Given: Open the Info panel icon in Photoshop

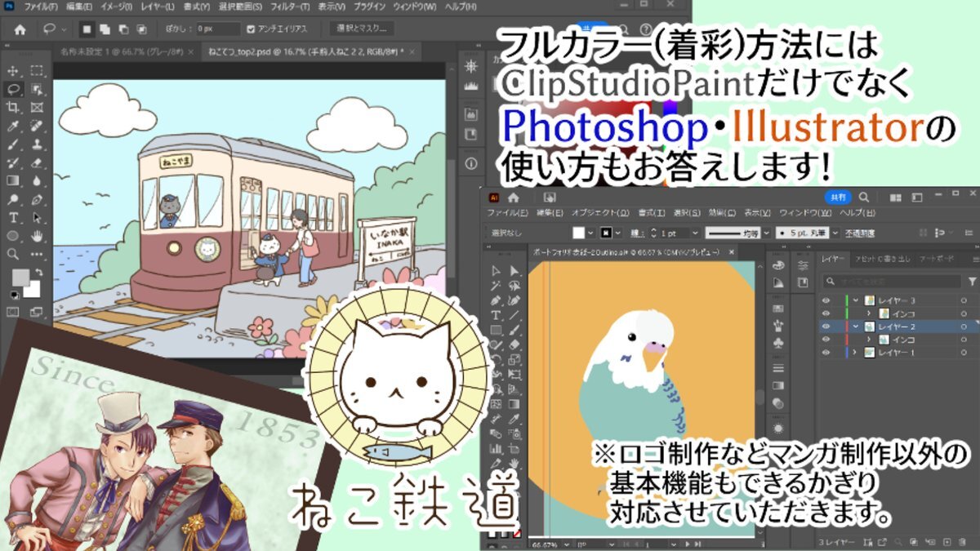Looking at the screenshot, I should tap(471, 163).
